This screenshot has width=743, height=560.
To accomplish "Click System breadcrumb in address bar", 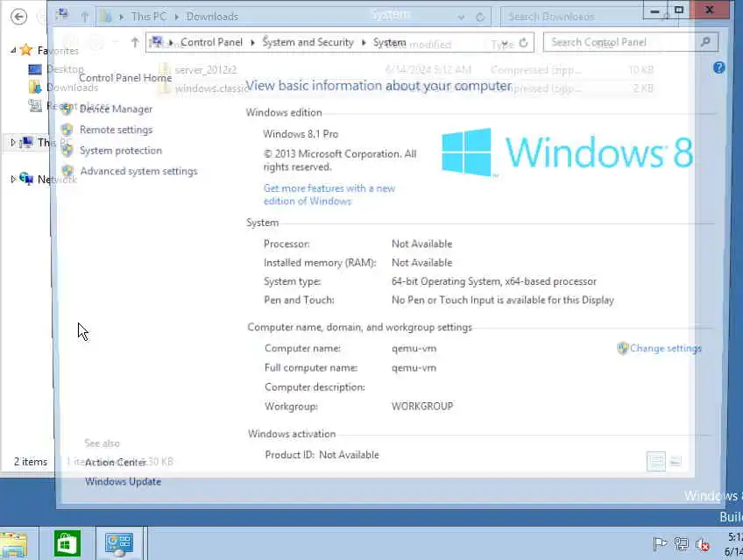I will pyautogui.click(x=390, y=42).
